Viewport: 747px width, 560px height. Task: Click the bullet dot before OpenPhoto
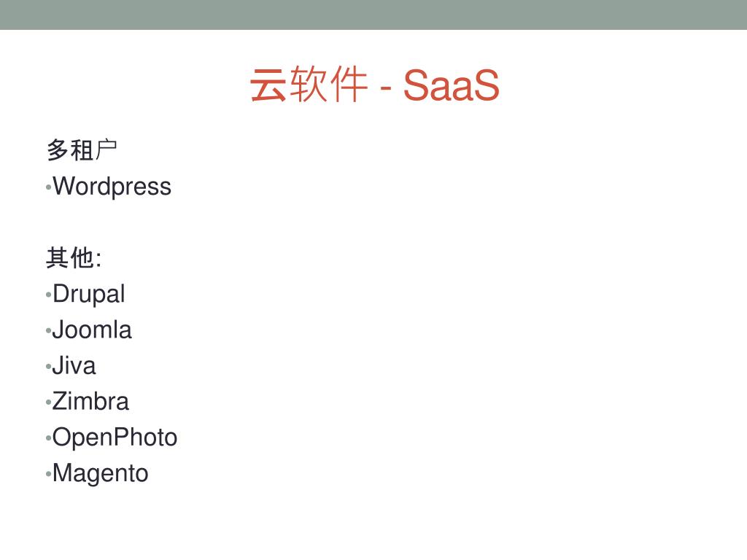click(48, 438)
